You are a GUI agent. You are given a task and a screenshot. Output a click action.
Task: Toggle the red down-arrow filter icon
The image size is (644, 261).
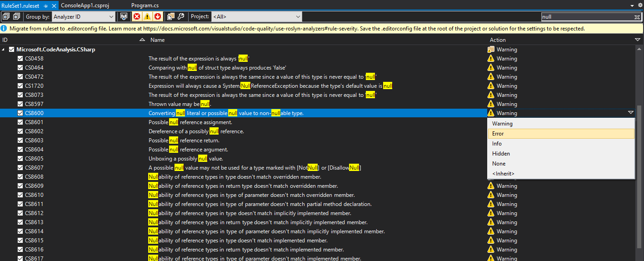click(158, 16)
